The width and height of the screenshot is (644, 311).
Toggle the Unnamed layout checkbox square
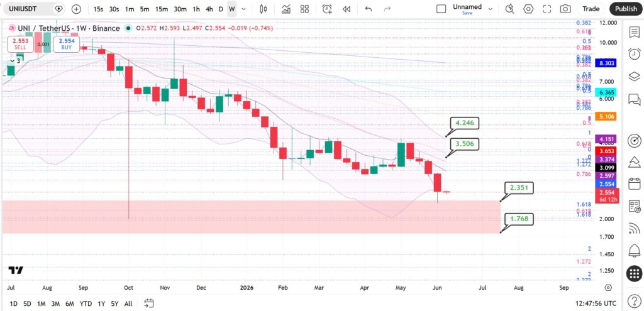tap(441, 9)
